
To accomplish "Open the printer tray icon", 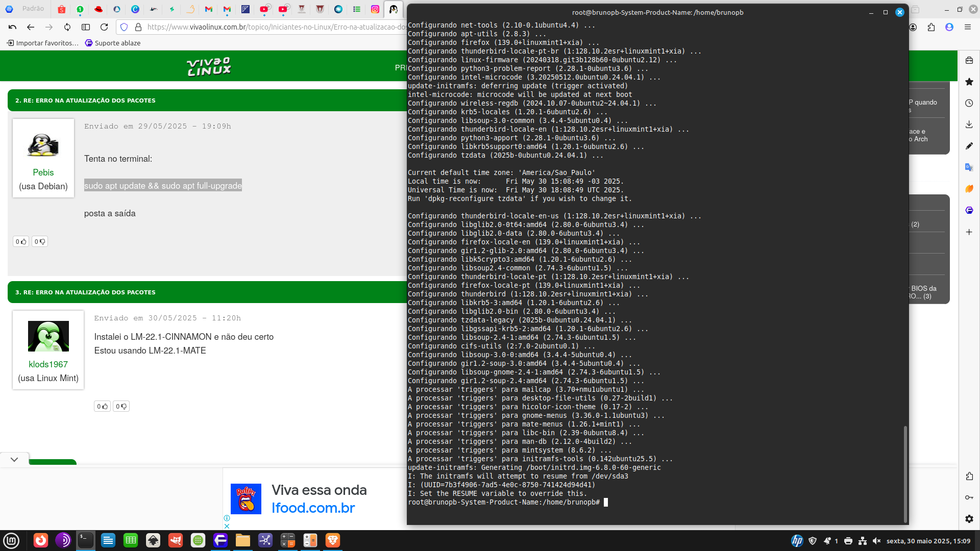I will (848, 541).
